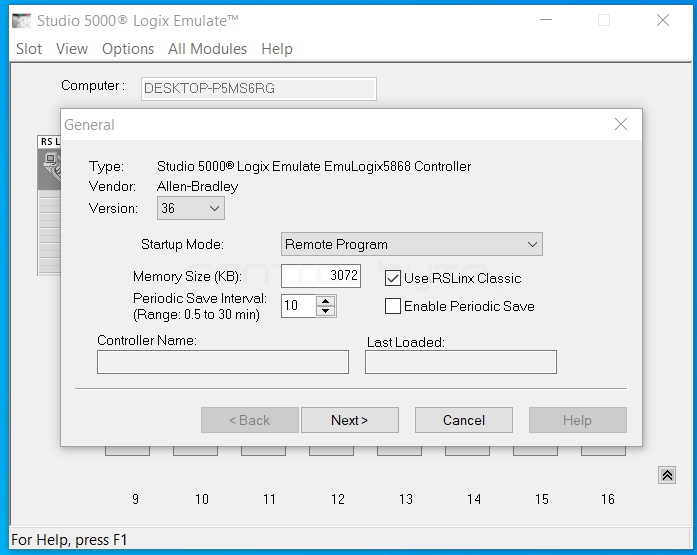Open the Startup Mode dropdown
697x555 pixels.
pos(412,244)
